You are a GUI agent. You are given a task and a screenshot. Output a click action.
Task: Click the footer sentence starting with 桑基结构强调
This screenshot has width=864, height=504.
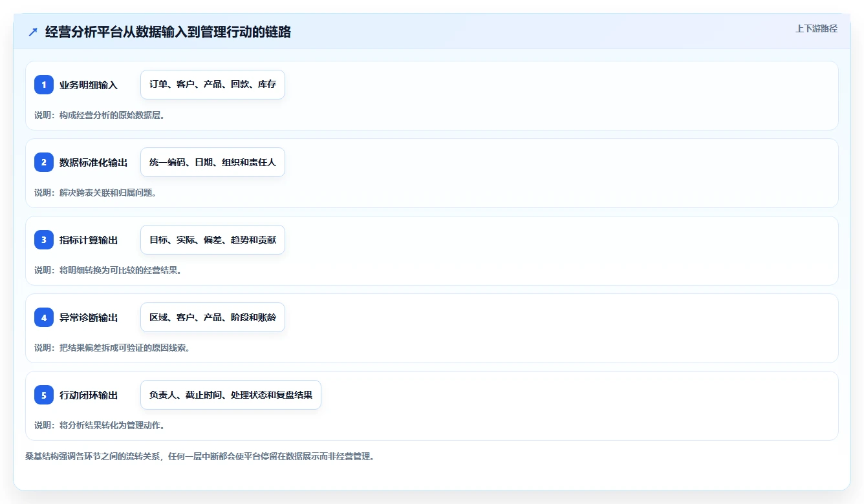(200, 456)
